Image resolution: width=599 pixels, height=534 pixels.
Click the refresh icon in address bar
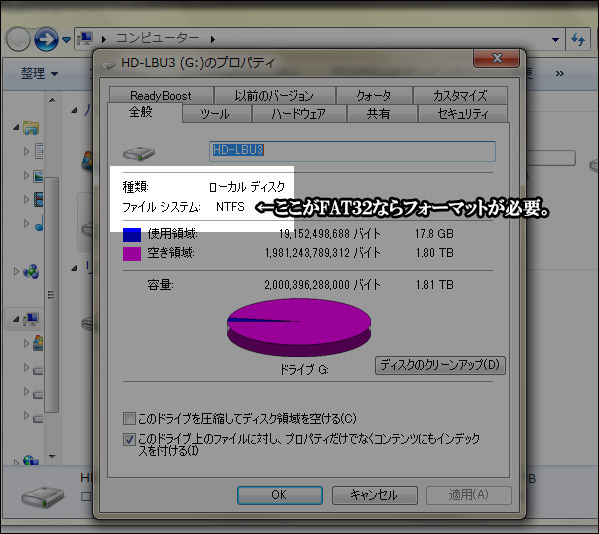tap(578, 39)
